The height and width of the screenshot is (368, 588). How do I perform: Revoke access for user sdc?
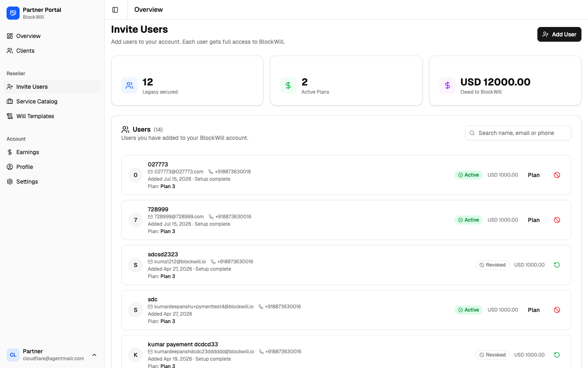[557, 310]
